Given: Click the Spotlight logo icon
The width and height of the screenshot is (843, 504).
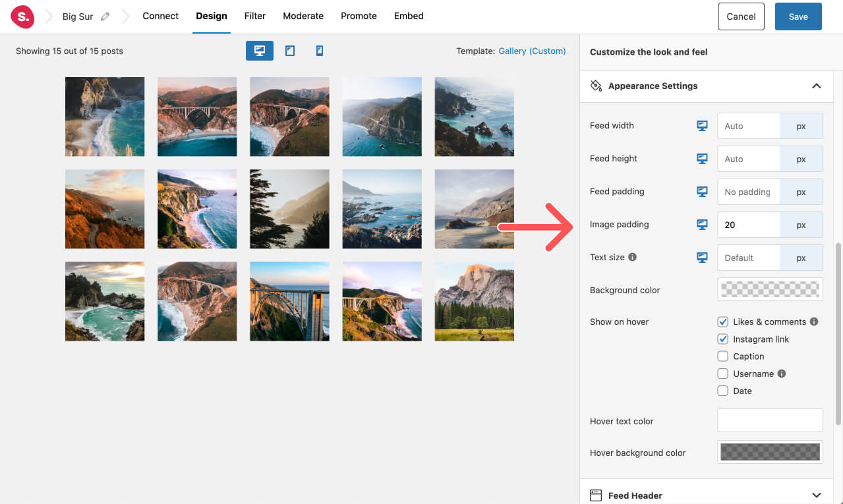Looking at the screenshot, I should (22, 16).
